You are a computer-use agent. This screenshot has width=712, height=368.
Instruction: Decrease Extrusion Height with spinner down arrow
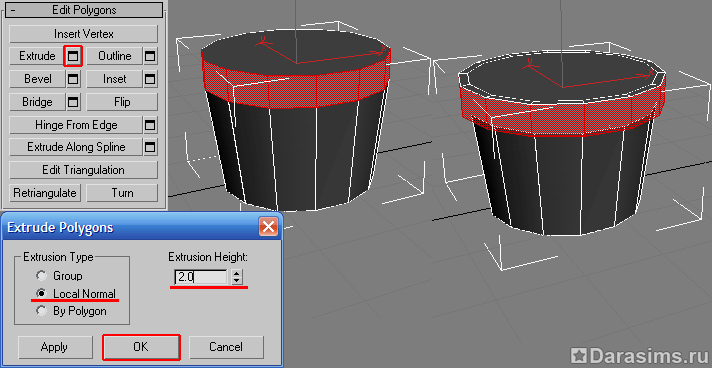coord(236,281)
